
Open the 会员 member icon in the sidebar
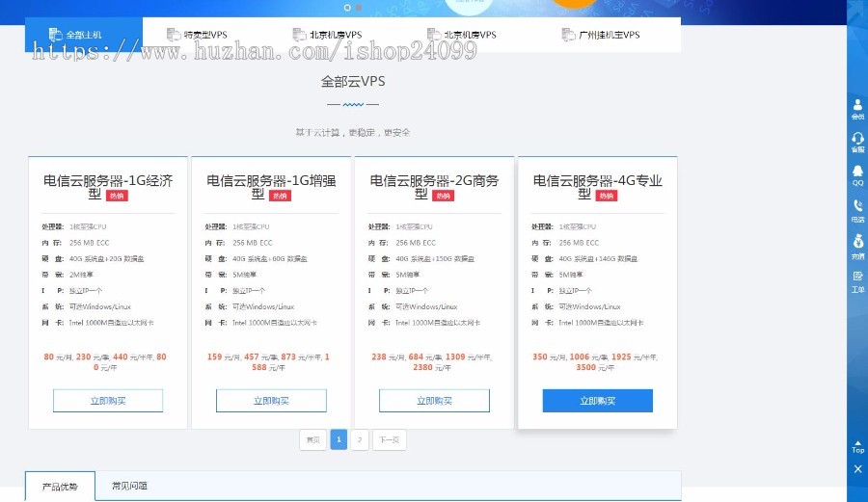tap(857, 109)
